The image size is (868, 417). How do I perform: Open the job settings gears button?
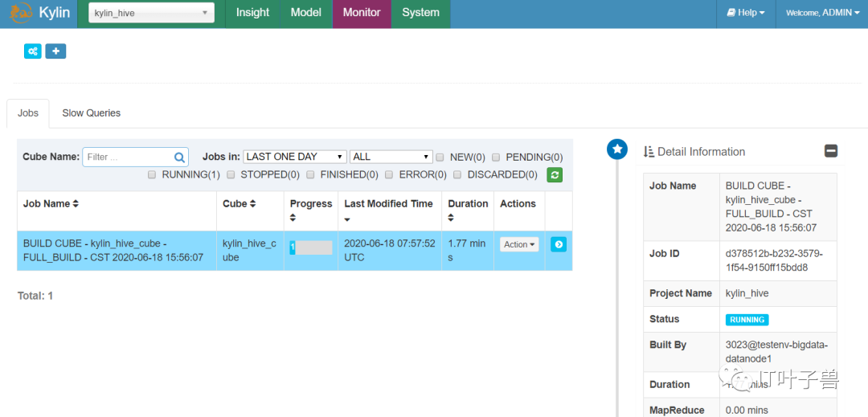[x=33, y=51]
